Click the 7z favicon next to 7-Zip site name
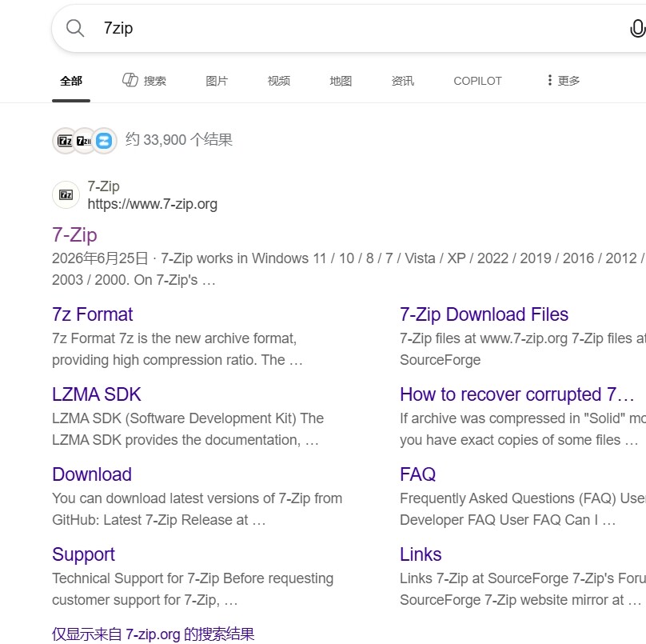The height and width of the screenshot is (644, 646). click(x=66, y=194)
